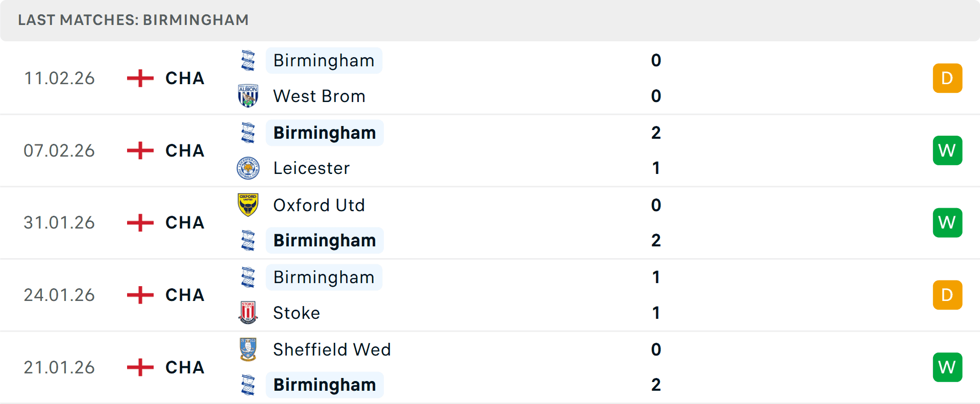
Task: Click the score 2 beside Birmingham versus Oxford
Action: click(656, 240)
